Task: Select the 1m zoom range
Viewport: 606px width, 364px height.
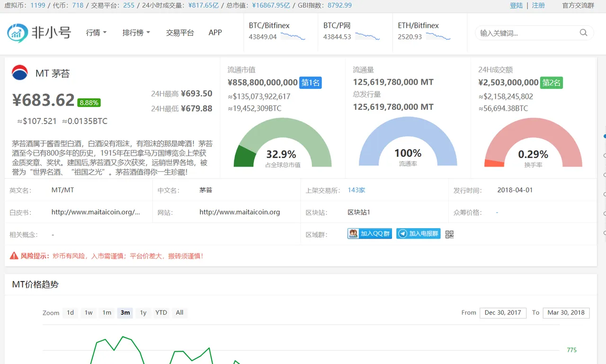Action: [107, 312]
